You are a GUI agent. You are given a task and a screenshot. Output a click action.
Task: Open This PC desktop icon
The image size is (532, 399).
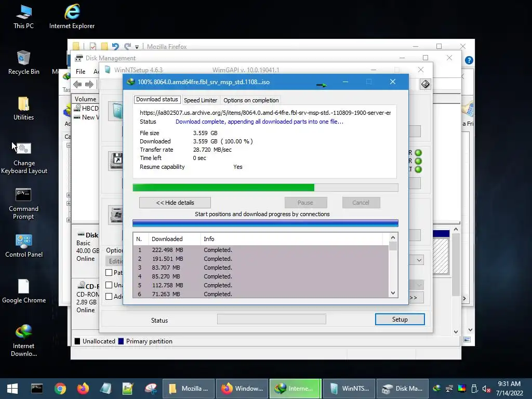(23, 16)
